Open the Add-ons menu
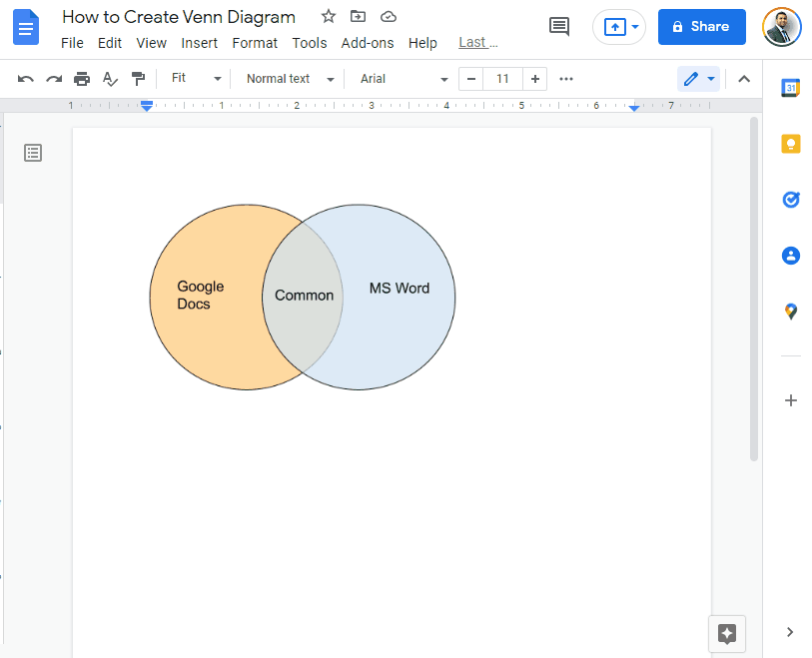Viewport: 812px width, 658px height. 368,43
